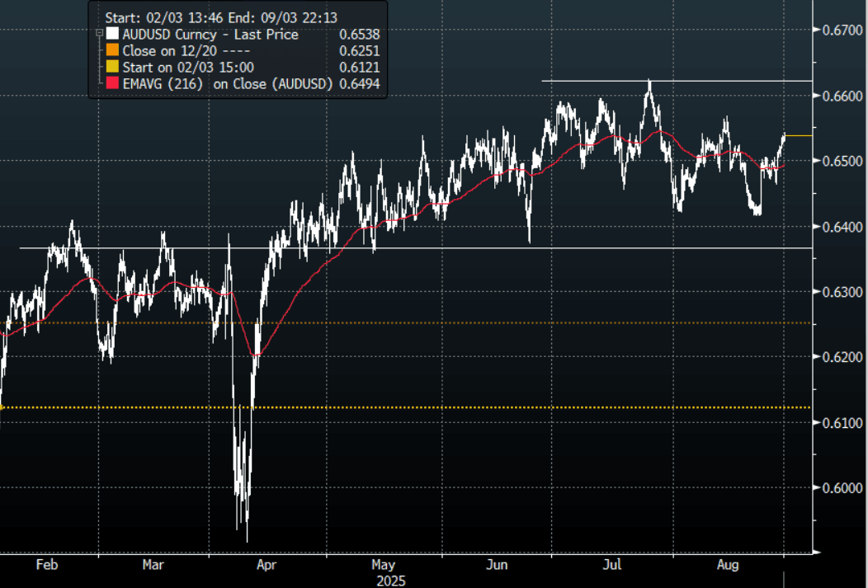
Task: Select the AUDUSD Curncy - Last Price label
Action: (x=210, y=35)
